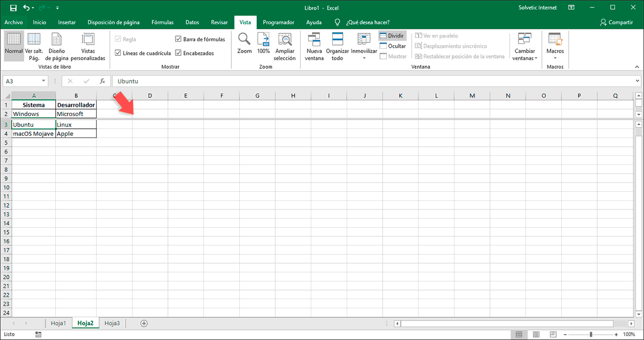Screen dimensions: 644x340
Task: Click the Dividir split button
Action: [392, 35]
